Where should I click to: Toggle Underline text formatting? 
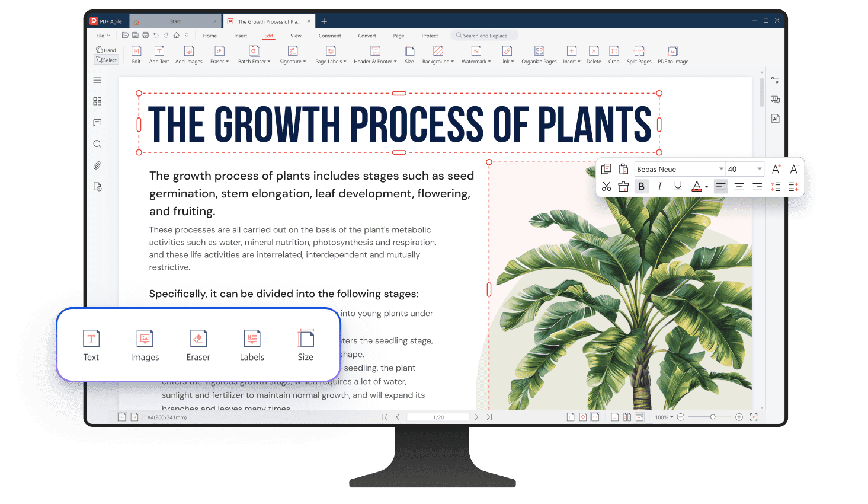tap(678, 187)
